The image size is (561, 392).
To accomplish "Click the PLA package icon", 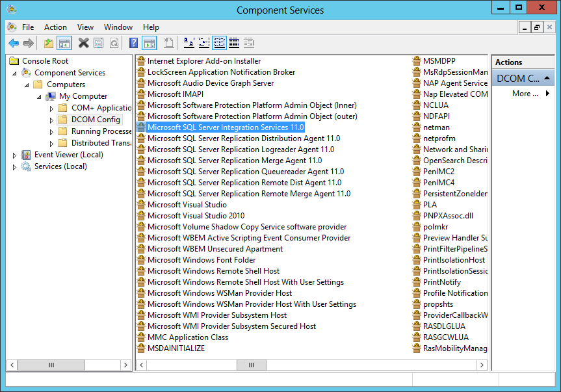I will coord(417,205).
